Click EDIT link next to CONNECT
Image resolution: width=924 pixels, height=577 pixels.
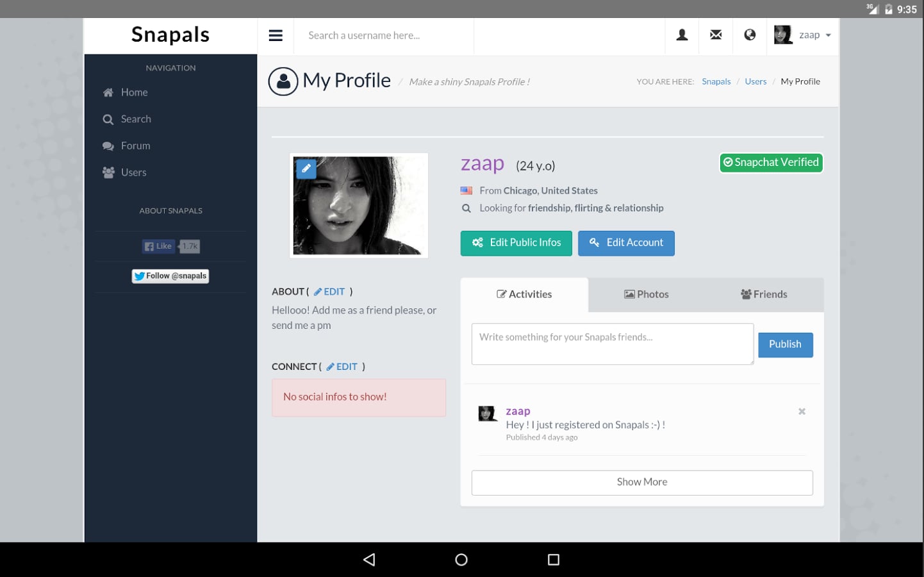342,367
